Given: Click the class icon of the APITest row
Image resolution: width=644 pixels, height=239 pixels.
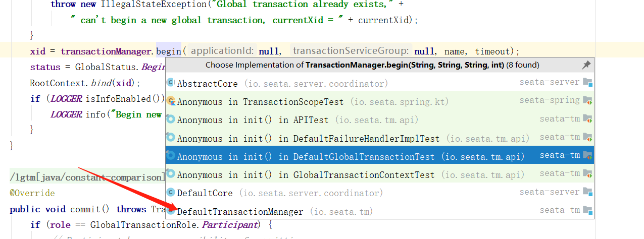Looking at the screenshot, I should coord(171,119).
